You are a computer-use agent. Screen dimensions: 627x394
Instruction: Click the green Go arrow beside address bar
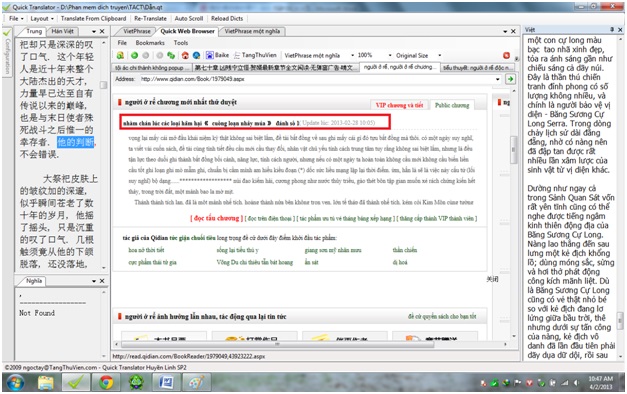510,79
